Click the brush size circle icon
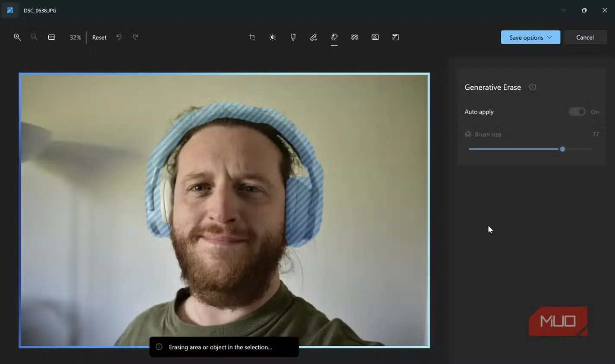Image resolution: width=615 pixels, height=364 pixels. pos(468,134)
